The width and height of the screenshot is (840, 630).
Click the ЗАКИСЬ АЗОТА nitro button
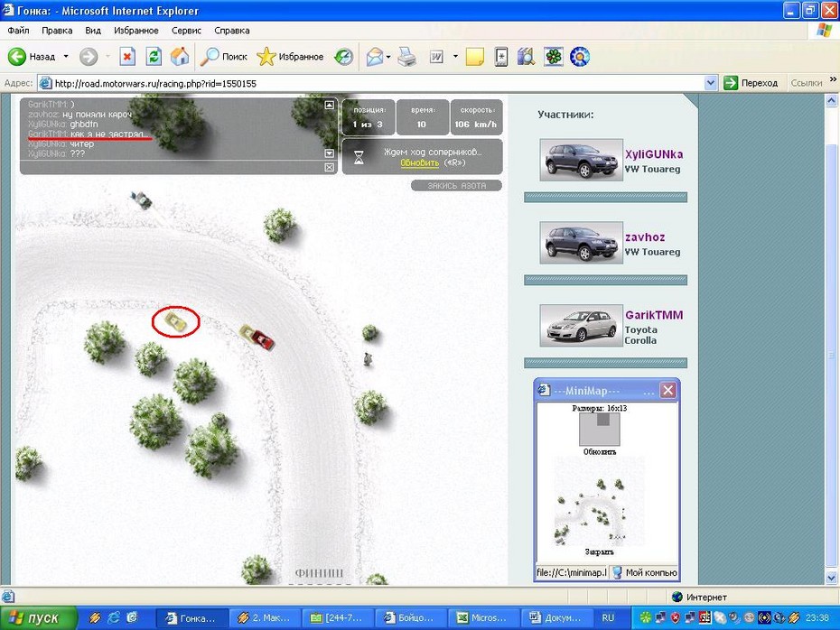click(456, 186)
